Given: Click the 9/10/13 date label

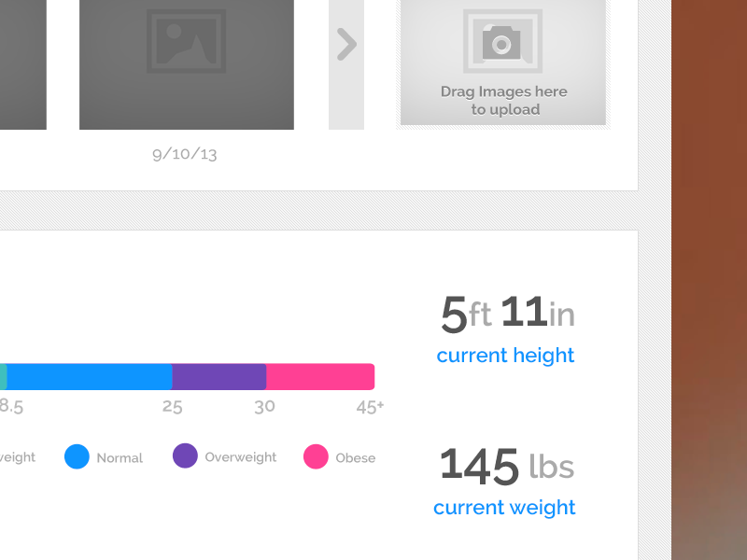Looking at the screenshot, I should (x=185, y=153).
